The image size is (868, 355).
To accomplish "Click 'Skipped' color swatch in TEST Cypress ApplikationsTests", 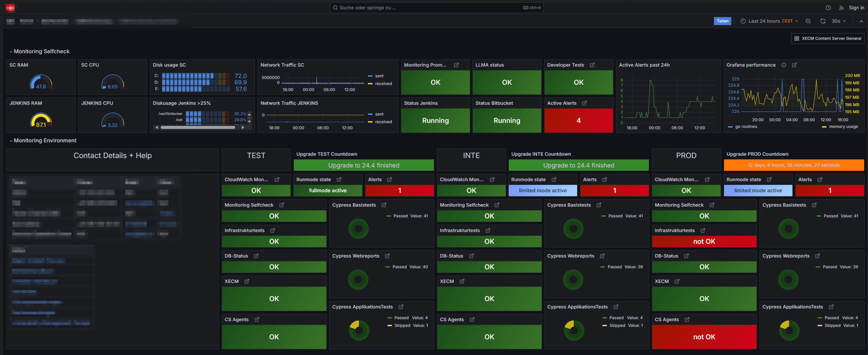I will click(390, 325).
